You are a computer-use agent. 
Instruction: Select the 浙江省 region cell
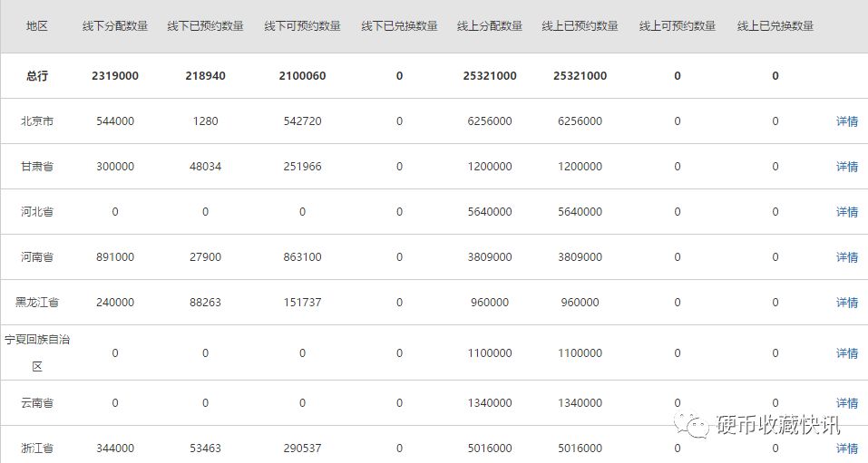(37, 449)
